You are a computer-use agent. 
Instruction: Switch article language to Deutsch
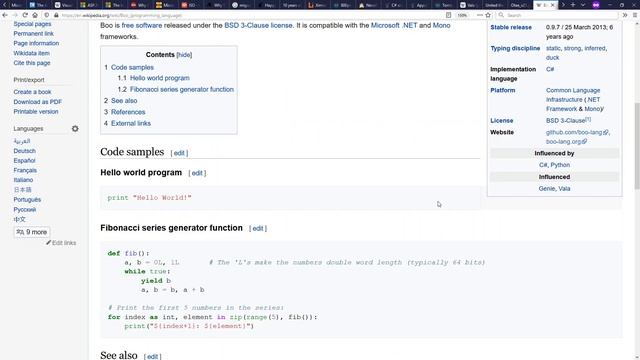tap(24, 151)
